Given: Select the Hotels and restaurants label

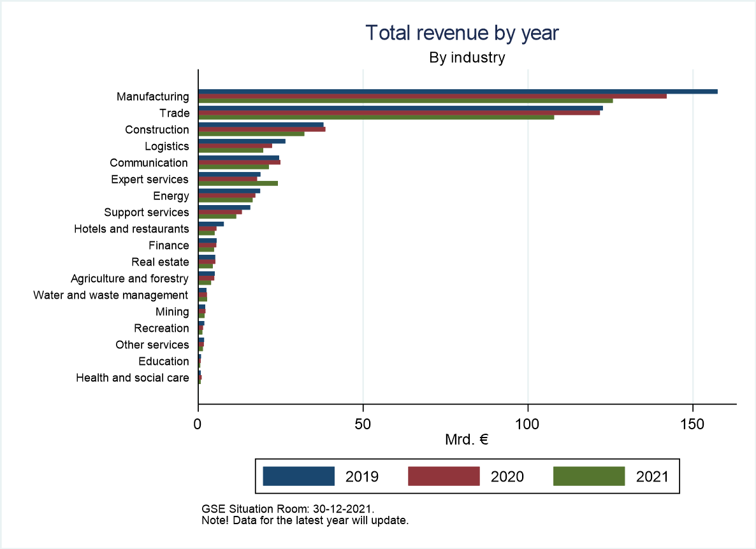Looking at the screenshot, I should coord(131,229).
